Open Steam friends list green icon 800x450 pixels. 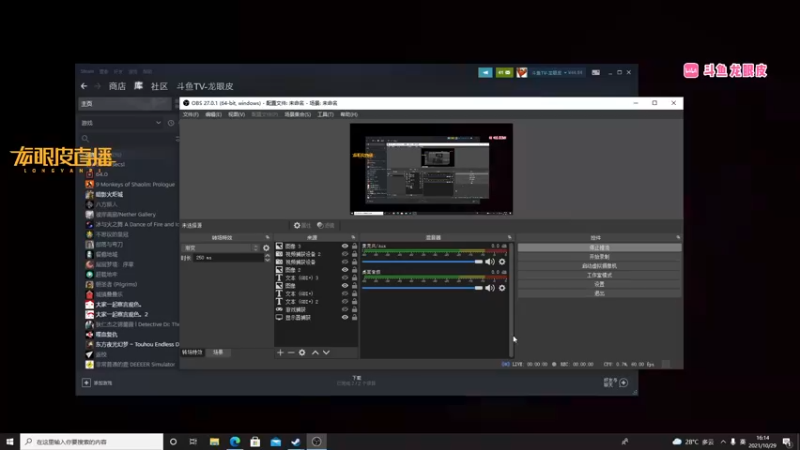(504, 72)
